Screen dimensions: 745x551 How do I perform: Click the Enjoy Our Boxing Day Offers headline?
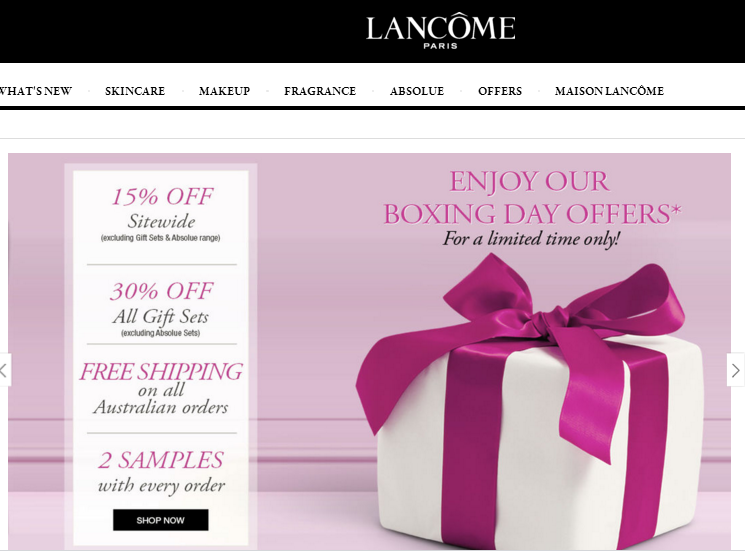[532, 198]
